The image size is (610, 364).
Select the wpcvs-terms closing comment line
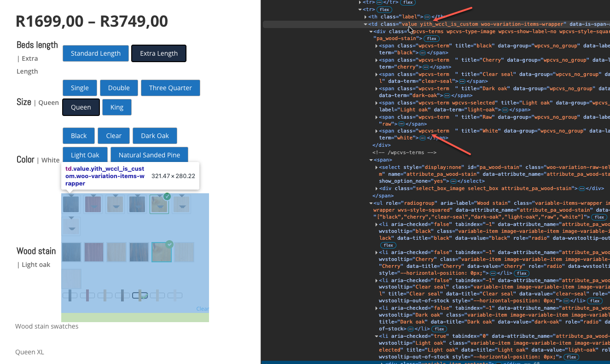[404, 152]
